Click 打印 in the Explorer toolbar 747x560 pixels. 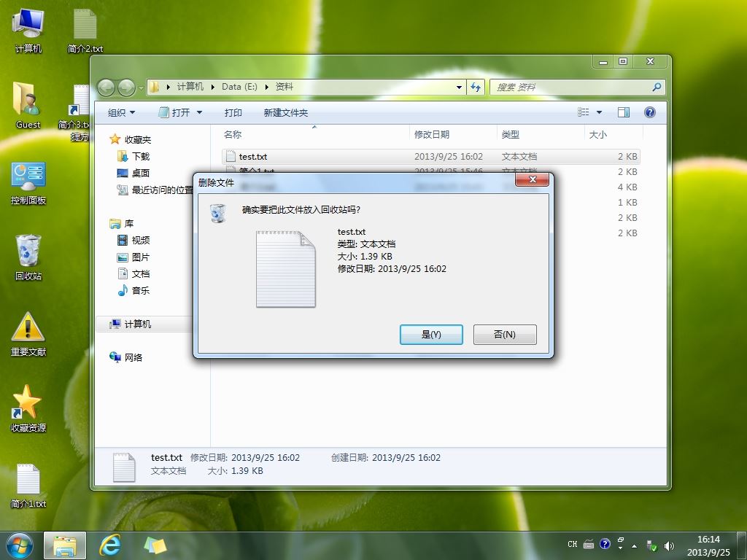233,113
